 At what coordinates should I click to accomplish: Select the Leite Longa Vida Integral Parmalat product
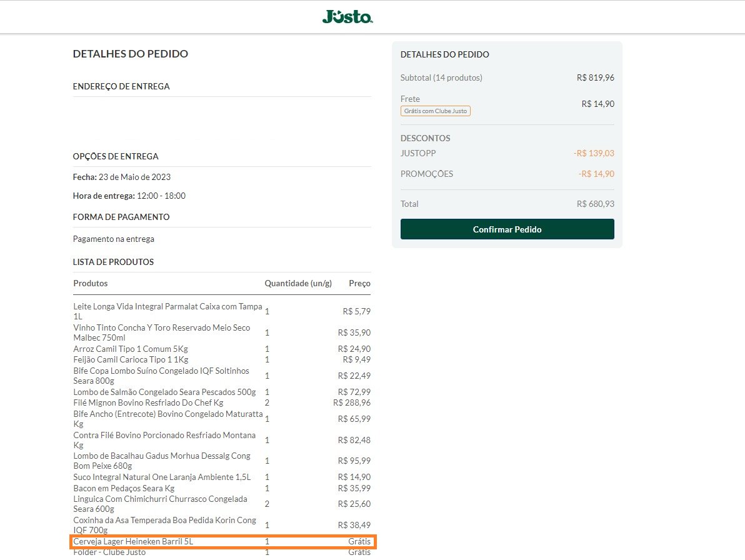pyautogui.click(x=167, y=311)
